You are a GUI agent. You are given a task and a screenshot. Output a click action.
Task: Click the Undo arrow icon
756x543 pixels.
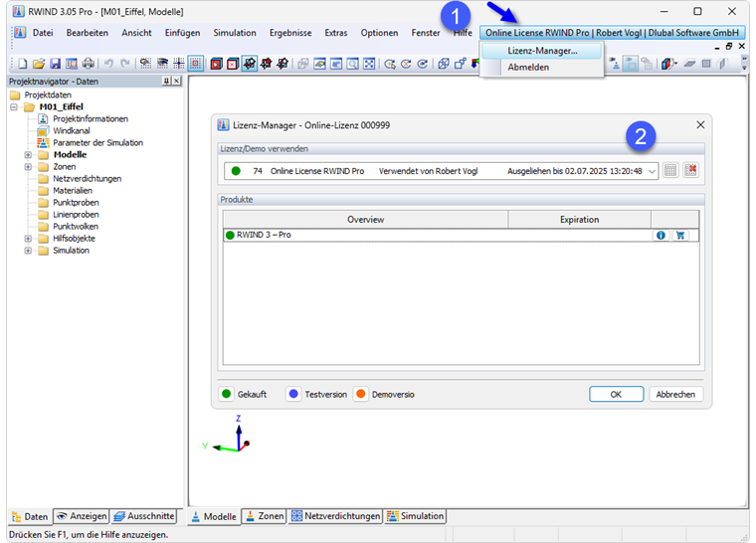(x=108, y=64)
